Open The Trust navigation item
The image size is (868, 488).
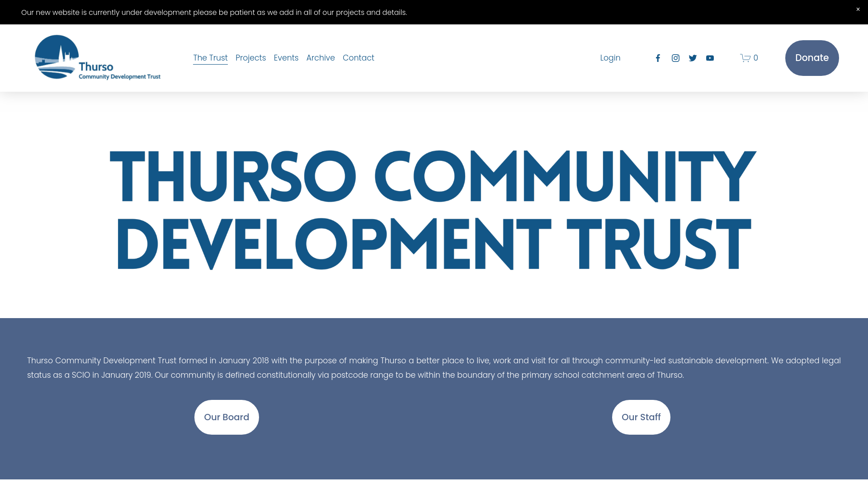pos(210,58)
